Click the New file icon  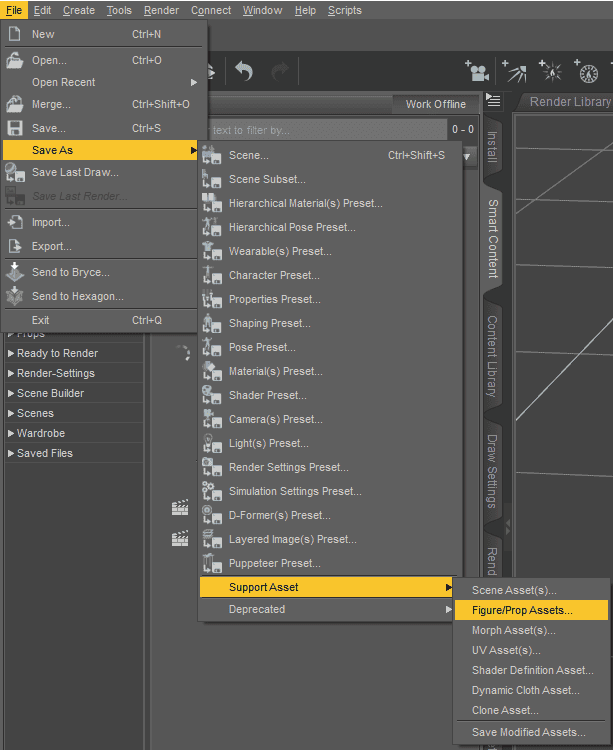(14, 34)
